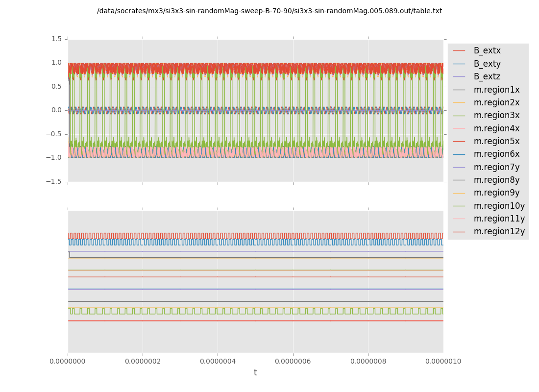Click the 0.0000004 x-axis tick label
The height and width of the screenshot is (392, 539).
click(218, 362)
